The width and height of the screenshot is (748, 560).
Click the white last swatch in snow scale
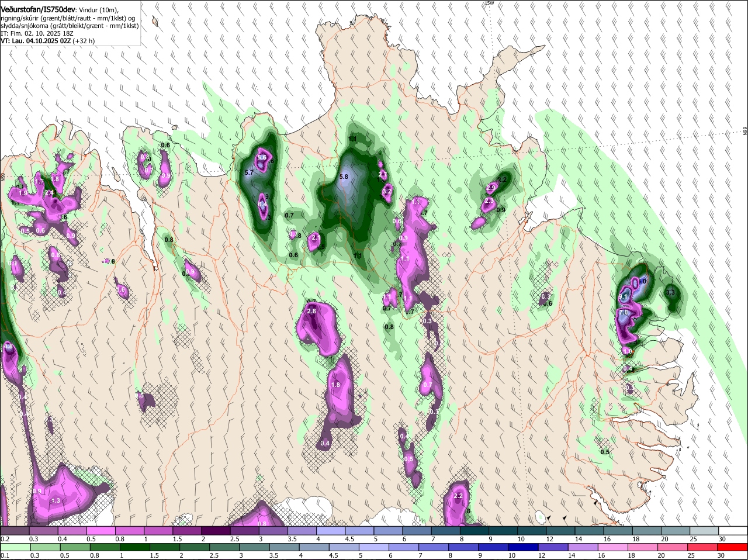733,531
